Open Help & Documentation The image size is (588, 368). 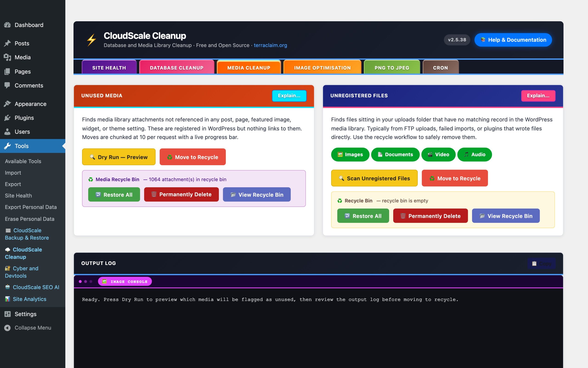pos(513,40)
